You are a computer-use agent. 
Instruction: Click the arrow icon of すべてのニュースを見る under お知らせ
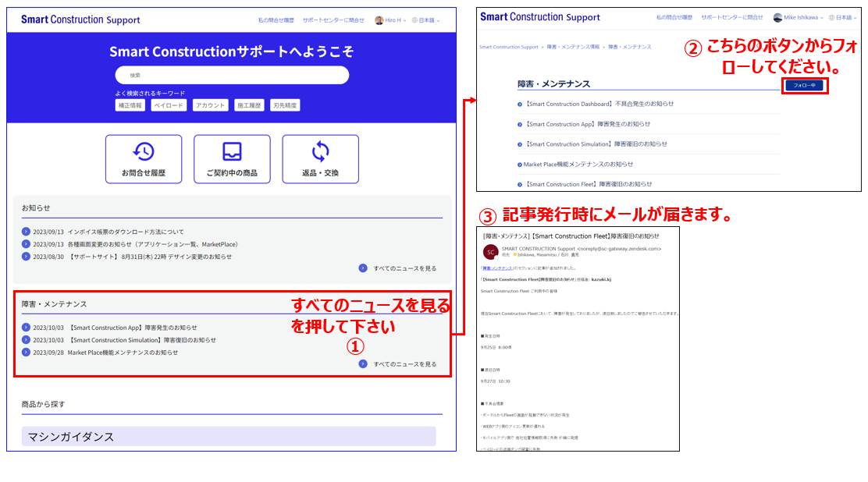[x=363, y=268]
